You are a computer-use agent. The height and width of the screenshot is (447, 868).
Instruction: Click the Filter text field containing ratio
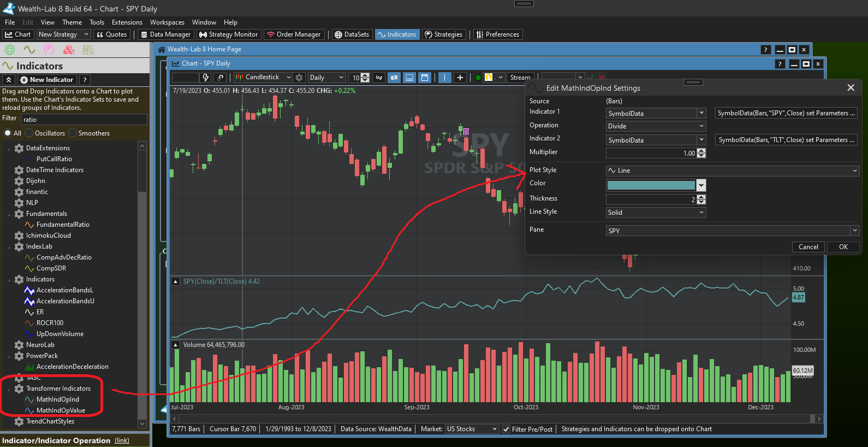tap(84, 120)
